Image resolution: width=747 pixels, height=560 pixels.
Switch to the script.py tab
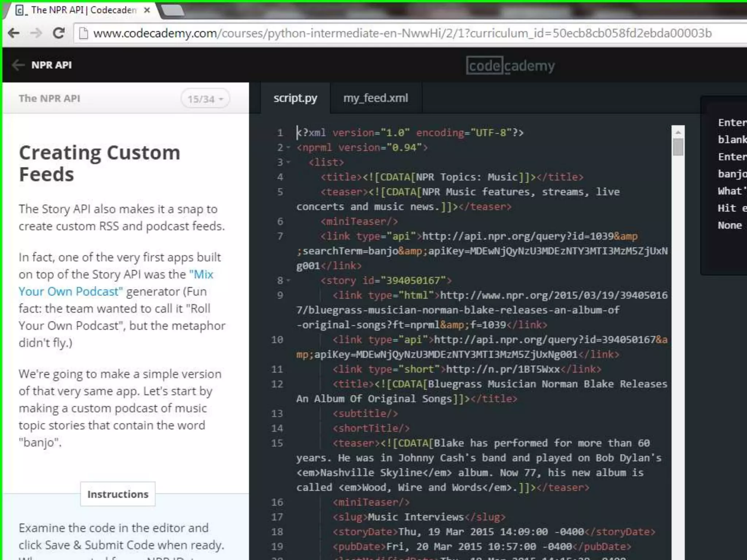[x=295, y=98]
